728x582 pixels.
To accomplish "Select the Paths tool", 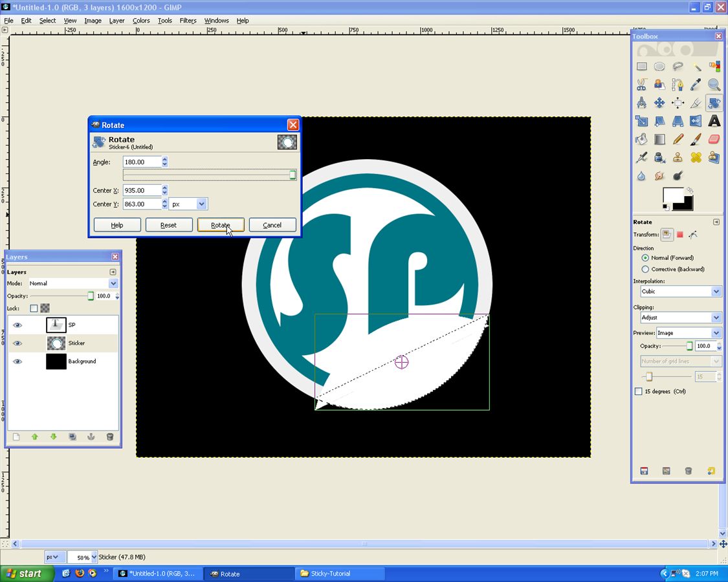I will click(x=678, y=85).
